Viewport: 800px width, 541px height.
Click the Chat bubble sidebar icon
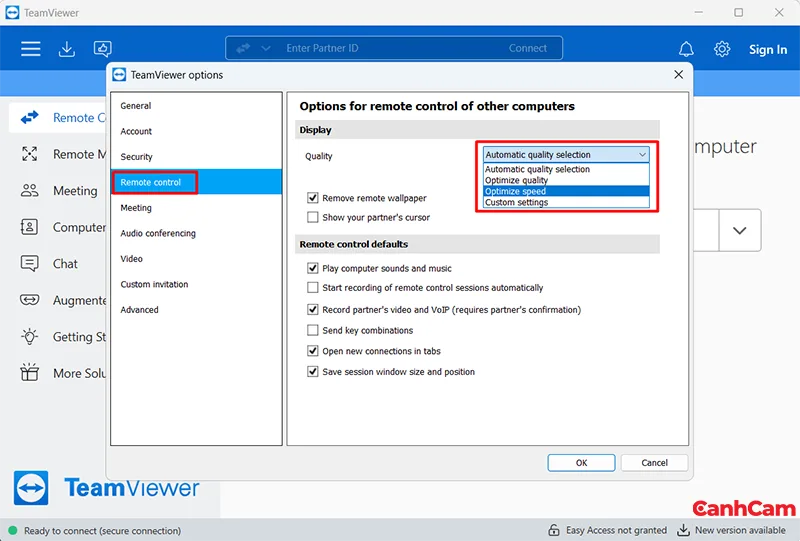(29, 263)
